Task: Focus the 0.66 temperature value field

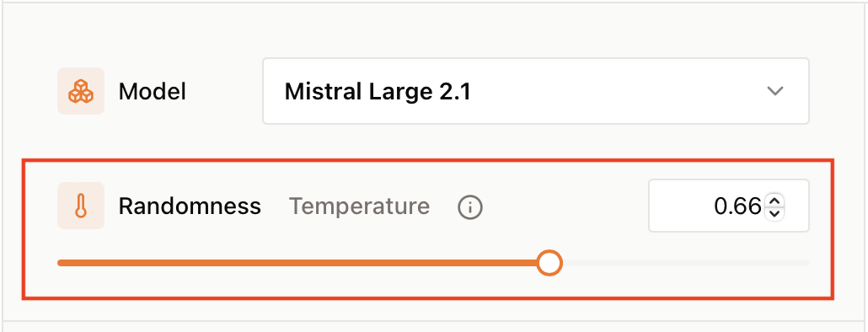Action: pyautogui.click(x=728, y=206)
